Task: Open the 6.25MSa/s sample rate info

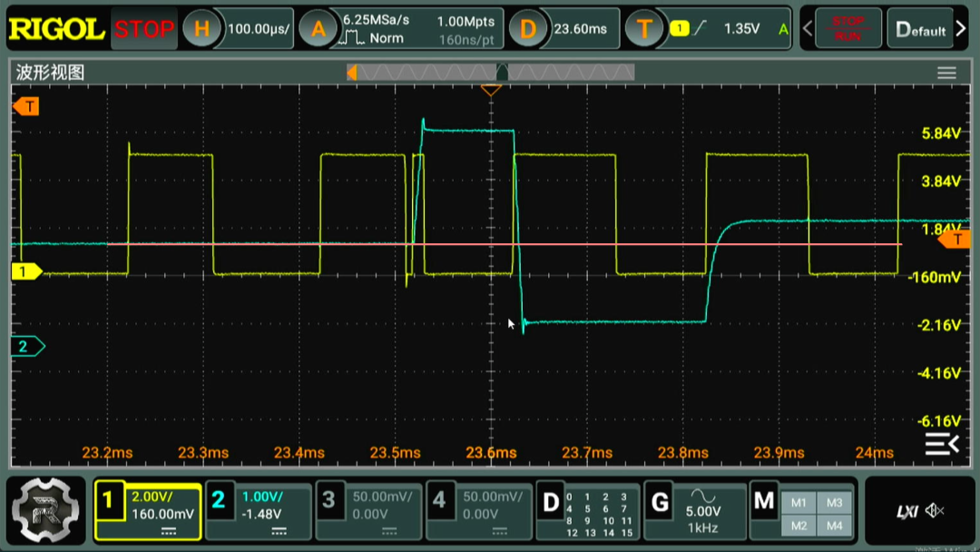Action: pos(376,20)
